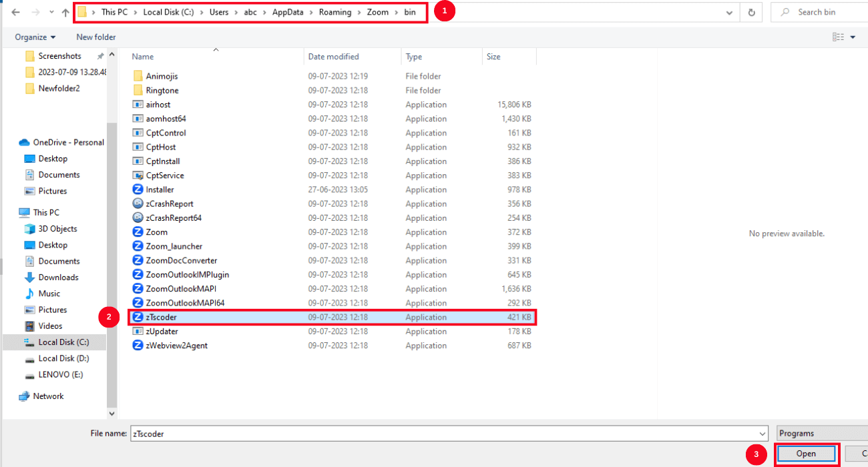The image size is (868, 467).
Task: Select the aomhost64 application icon
Action: coord(138,119)
